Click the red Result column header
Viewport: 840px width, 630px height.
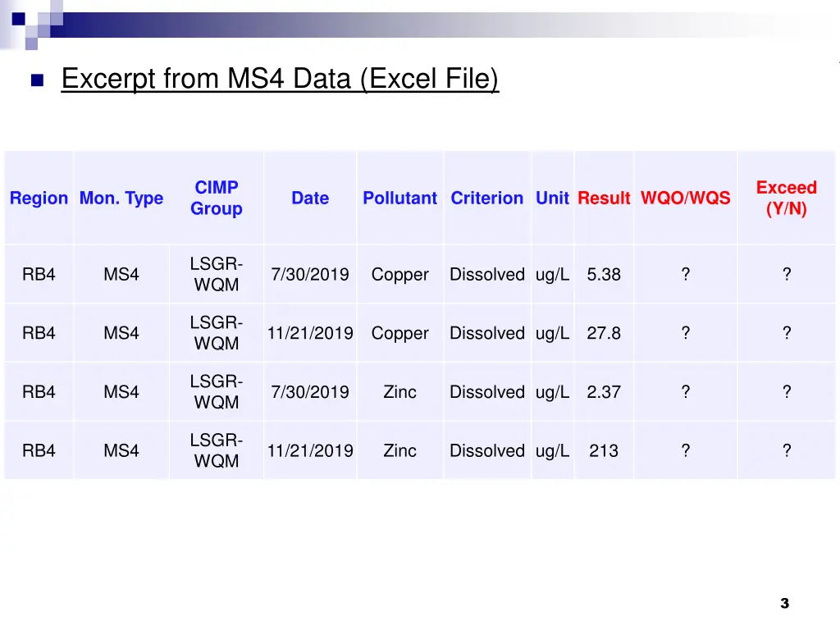[604, 199]
